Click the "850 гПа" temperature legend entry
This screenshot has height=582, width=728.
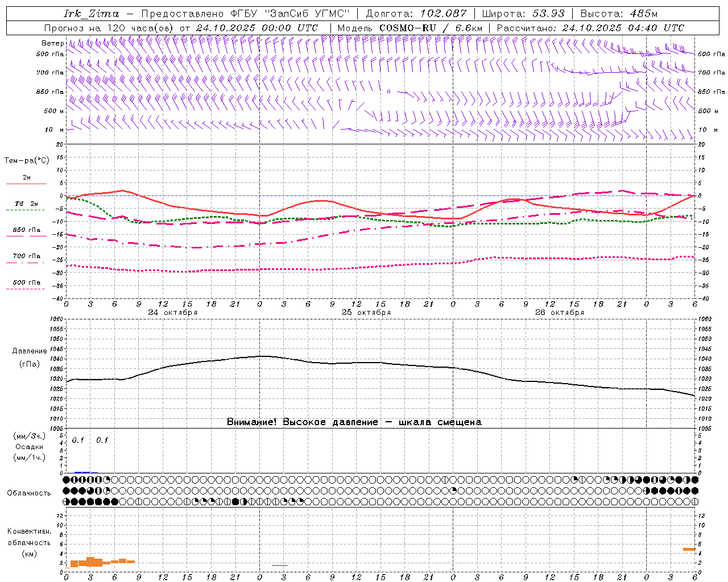(27, 230)
